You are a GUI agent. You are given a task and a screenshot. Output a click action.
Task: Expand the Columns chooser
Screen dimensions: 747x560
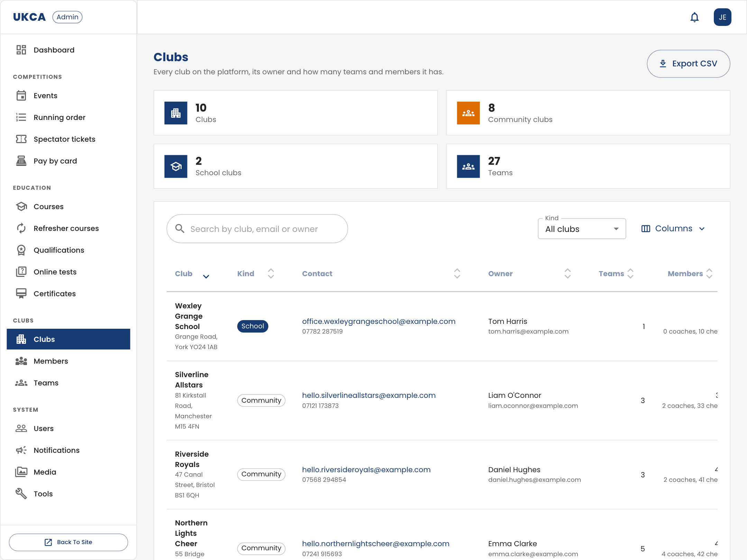tap(673, 228)
